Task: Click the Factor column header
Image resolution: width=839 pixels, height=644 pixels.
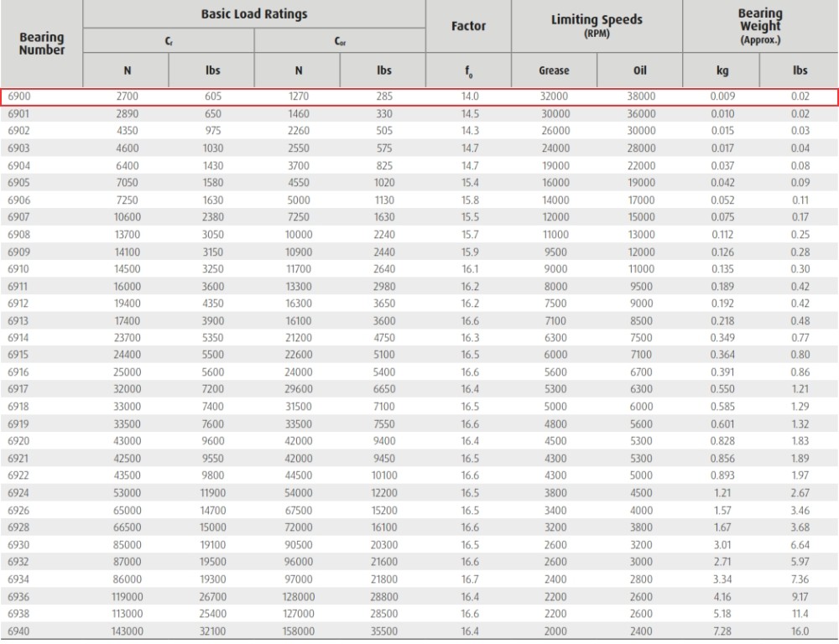Action: coord(468,26)
